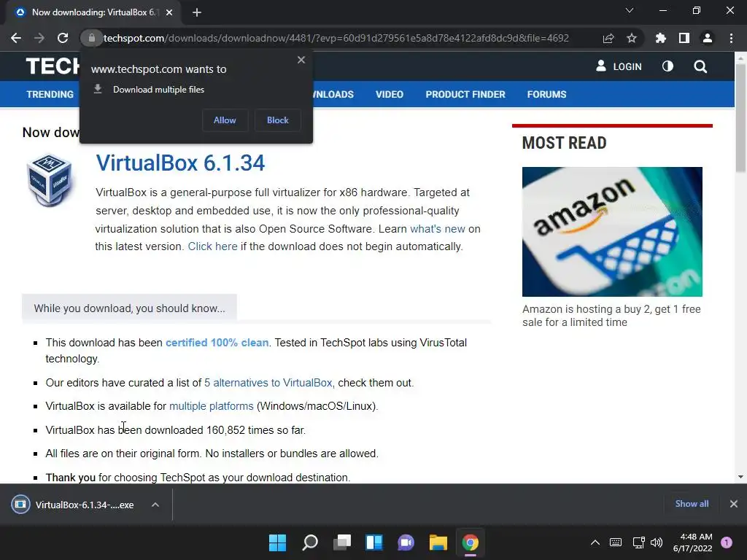Open Windows taskbar search
Viewport: 747px width, 560px height.
pos(309,542)
